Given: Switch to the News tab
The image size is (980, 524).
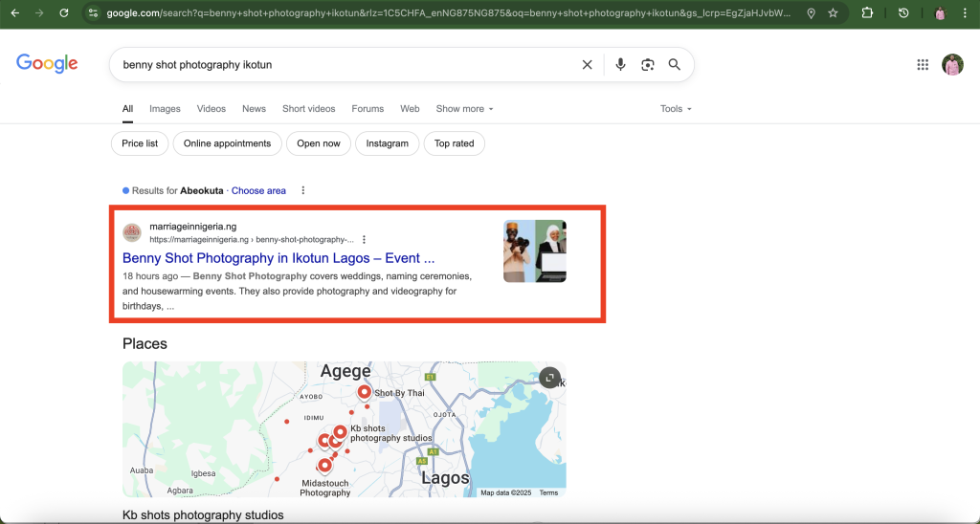Looking at the screenshot, I should [x=254, y=109].
